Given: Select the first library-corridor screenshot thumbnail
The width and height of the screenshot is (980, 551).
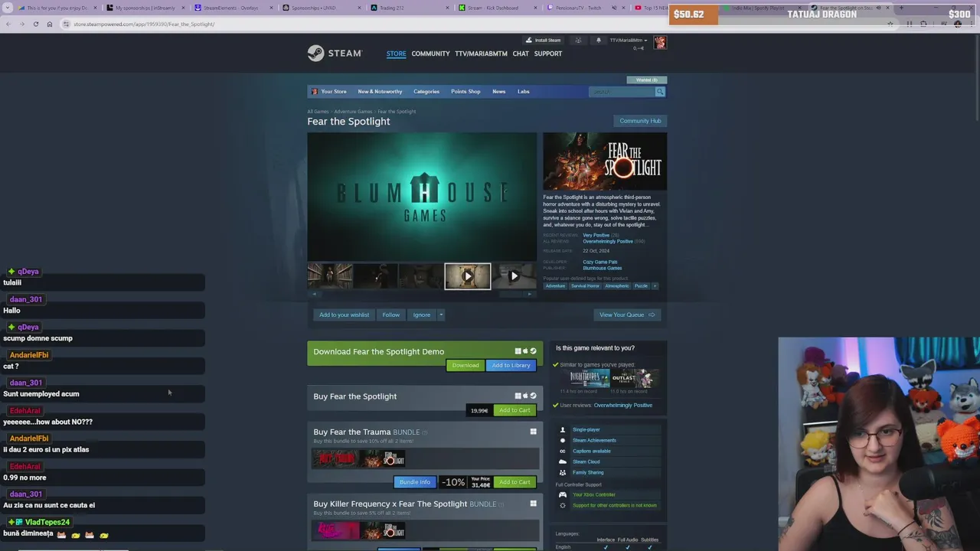Looking at the screenshot, I should coord(330,276).
